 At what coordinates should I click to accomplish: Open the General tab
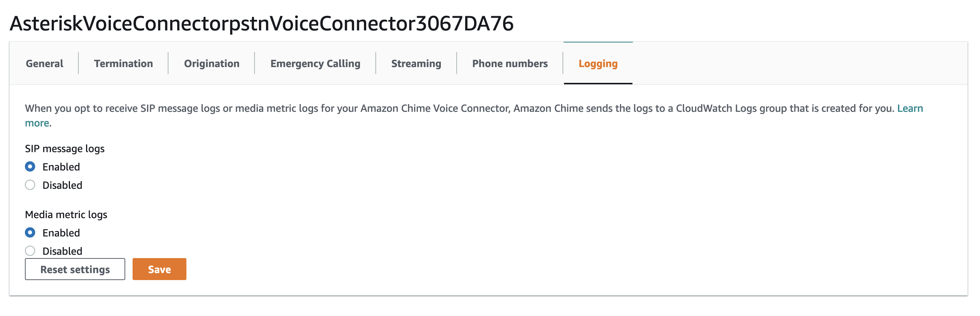click(45, 63)
